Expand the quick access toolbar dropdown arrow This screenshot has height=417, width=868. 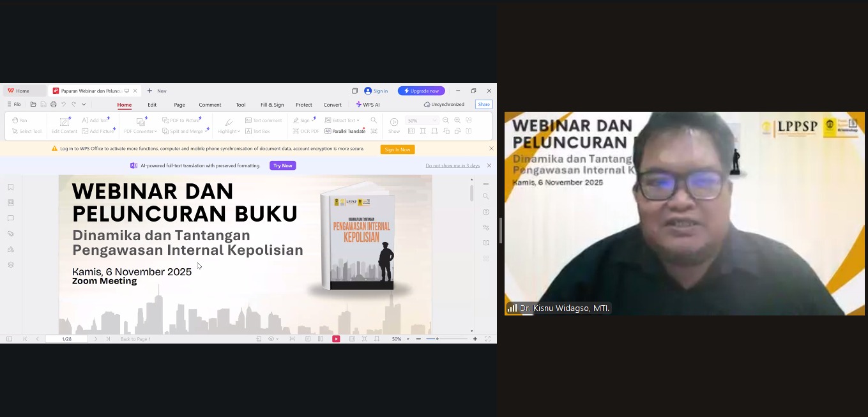coord(84,105)
